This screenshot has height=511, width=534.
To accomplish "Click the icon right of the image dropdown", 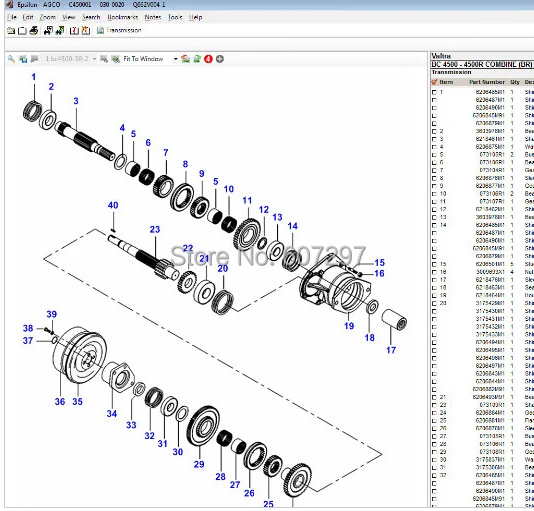I will tap(104, 59).
